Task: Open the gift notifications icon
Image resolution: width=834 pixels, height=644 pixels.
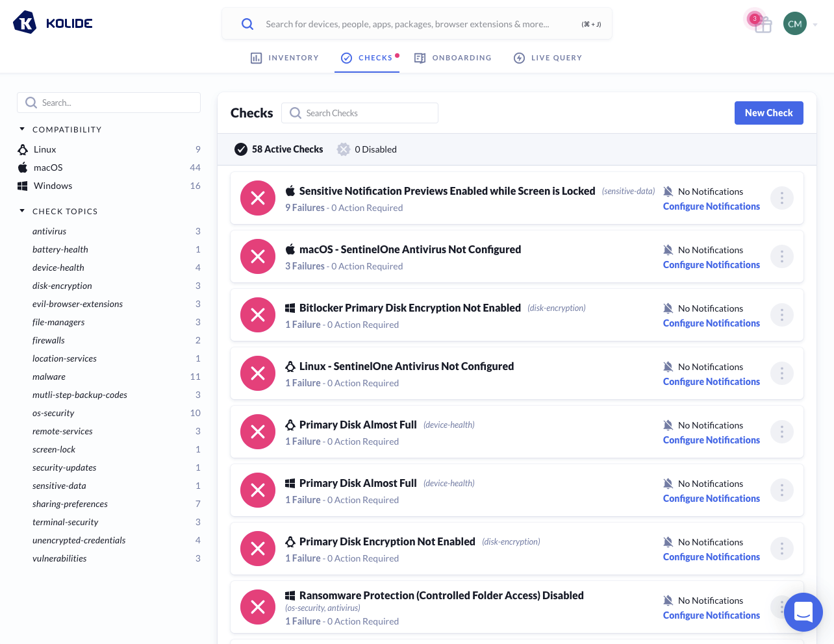Action: (x=763, y=25)
